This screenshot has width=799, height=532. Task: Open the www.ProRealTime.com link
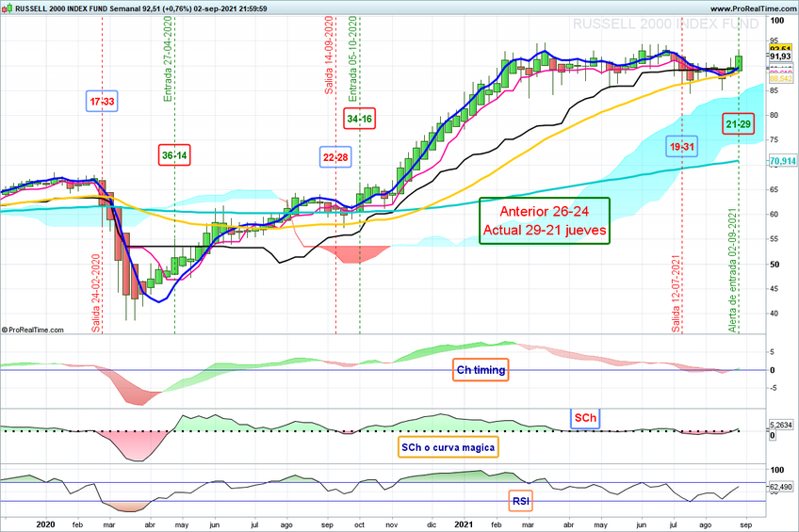click(753, 8)
